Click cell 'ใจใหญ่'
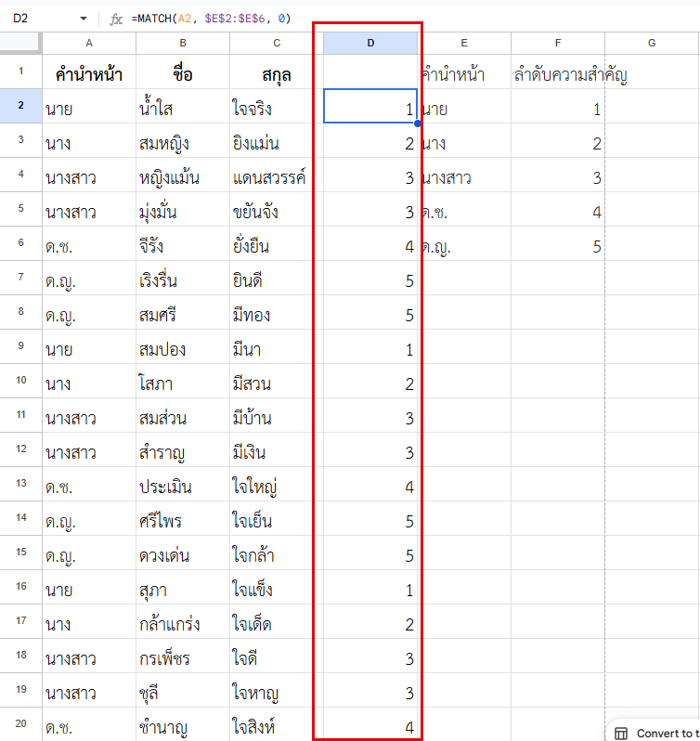Viewport: 700px width, 741px height. pos(277,484)
